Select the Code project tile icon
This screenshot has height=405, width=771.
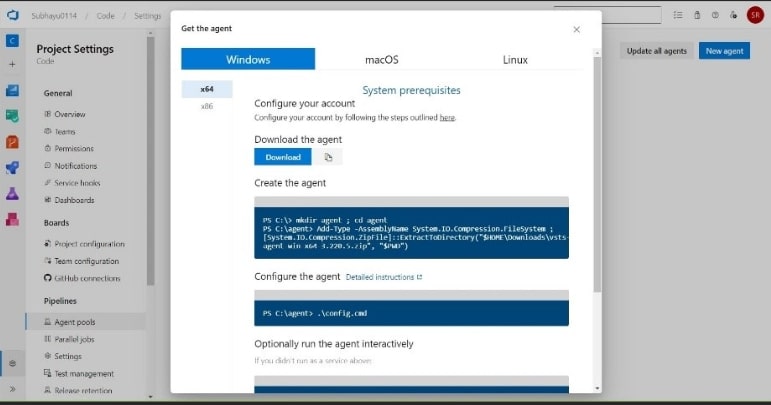coord(12,40)
